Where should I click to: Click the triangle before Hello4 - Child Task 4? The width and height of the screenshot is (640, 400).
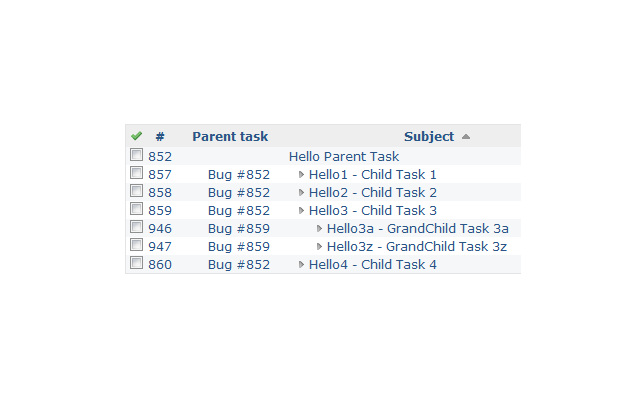[301, 264]
